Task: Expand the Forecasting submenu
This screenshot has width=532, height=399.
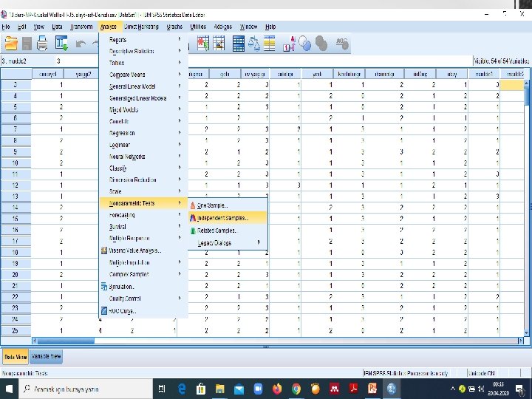Action: (x=143, y=215)
